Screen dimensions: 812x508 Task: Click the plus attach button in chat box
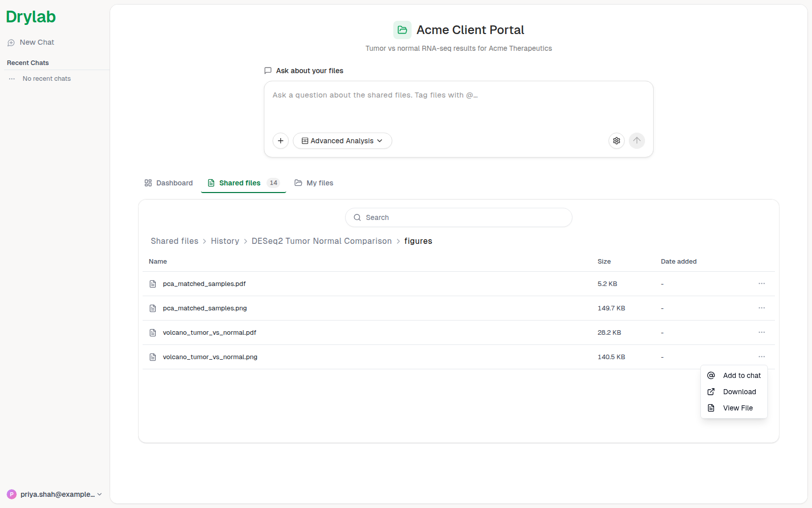coord(281,141)
